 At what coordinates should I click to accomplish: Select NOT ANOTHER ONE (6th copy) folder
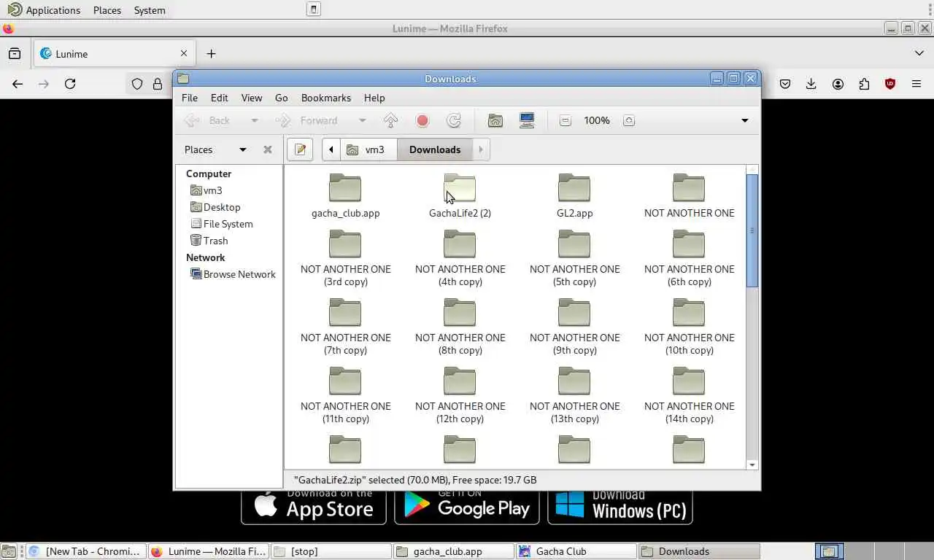689,258
